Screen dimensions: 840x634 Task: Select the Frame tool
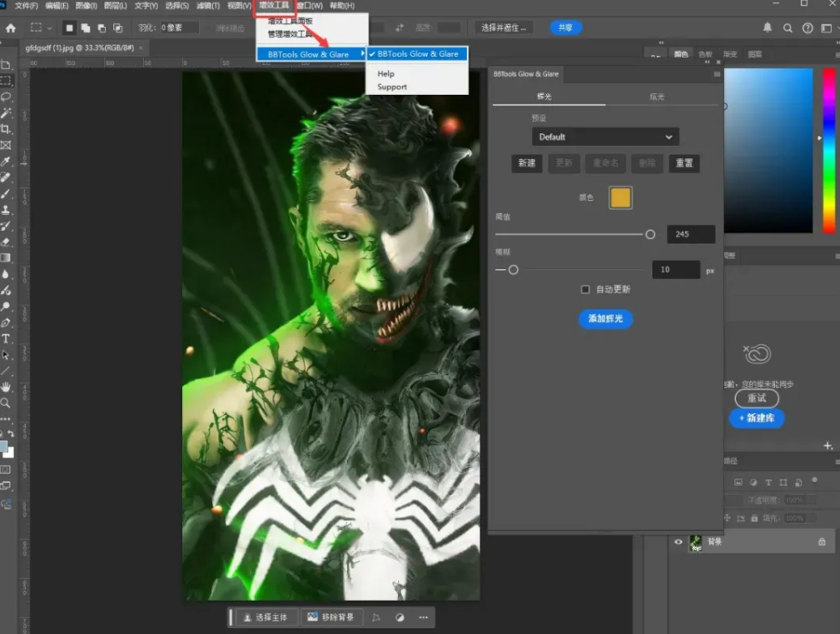pyautogui.click(x=6, y=145)
